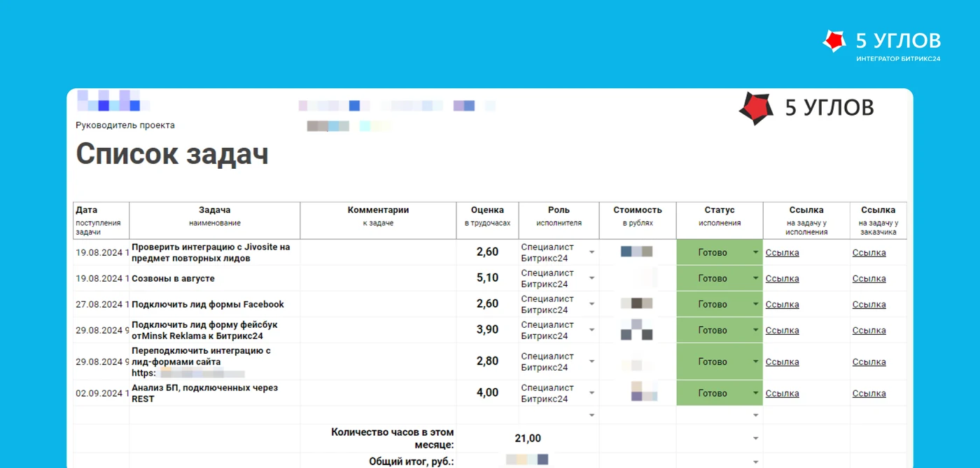This screenshot has width=980, height=468.
Task: Open status dropdown for фейсбук отMinsk Reklama row
Action: [x=755, y=331]
